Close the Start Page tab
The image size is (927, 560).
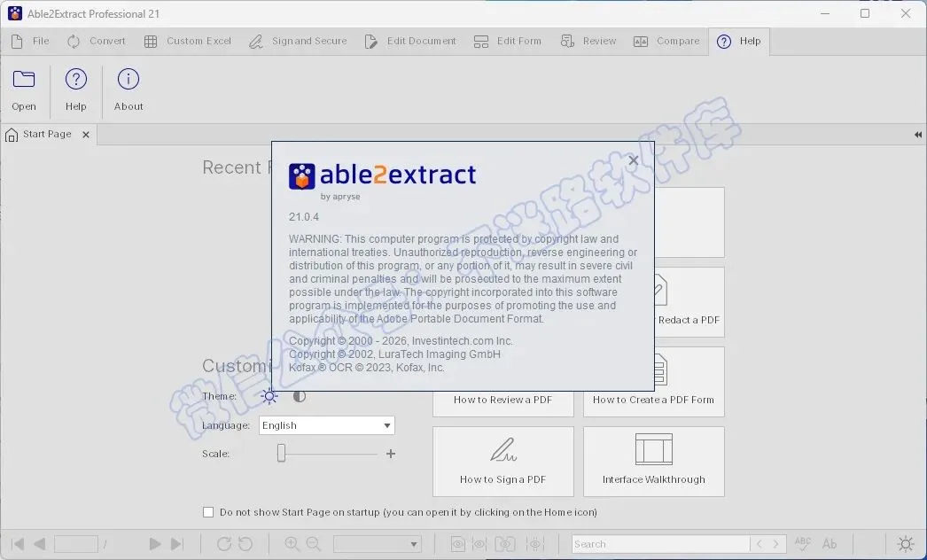point(86,135)
